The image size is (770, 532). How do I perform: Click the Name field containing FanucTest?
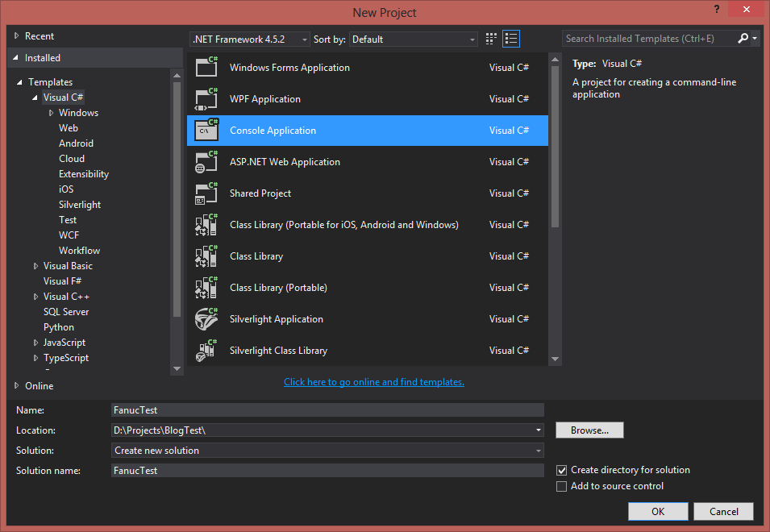tap(327, 410)
